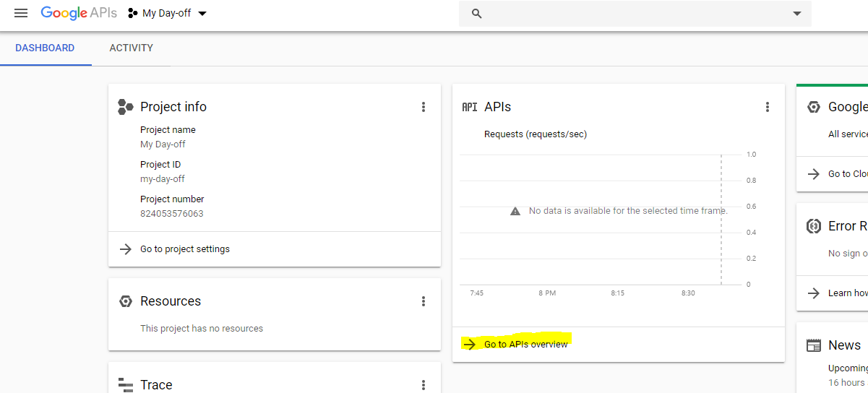Image resolution: width=868 pixels, height=393 pixels.
Task: Click the APIs card title
Action: [497, 107]
